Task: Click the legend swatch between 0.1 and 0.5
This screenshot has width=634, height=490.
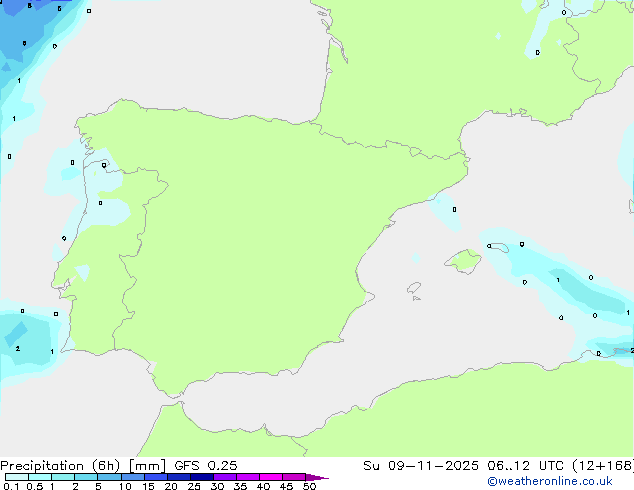Action: tap(17, 477)
